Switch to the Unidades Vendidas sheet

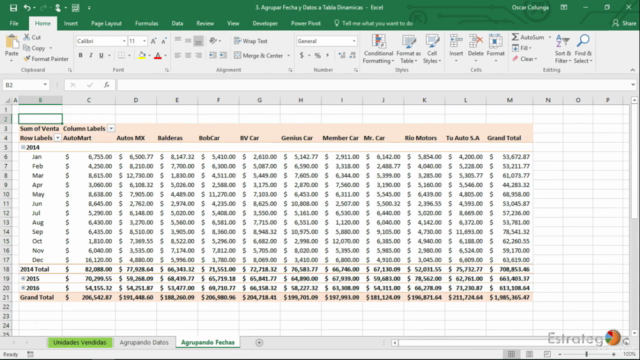coord(80,342)
